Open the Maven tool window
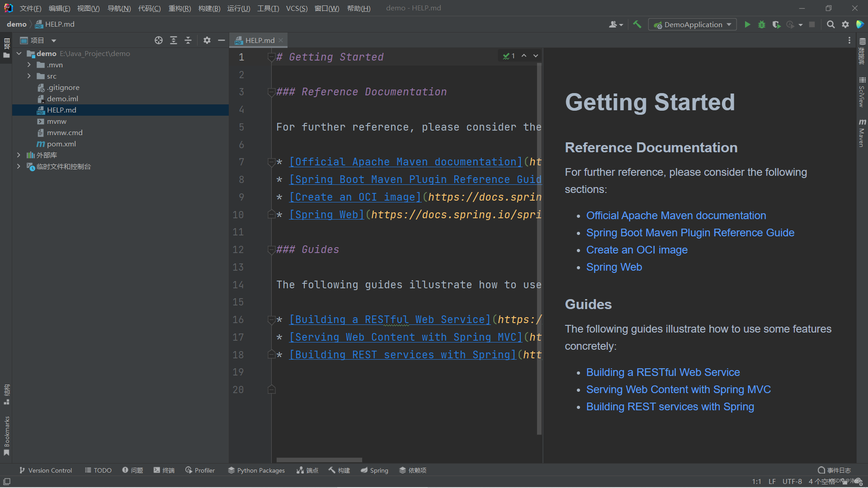The width and height of the screenshot is (868, 488). [x=862, y=133]
